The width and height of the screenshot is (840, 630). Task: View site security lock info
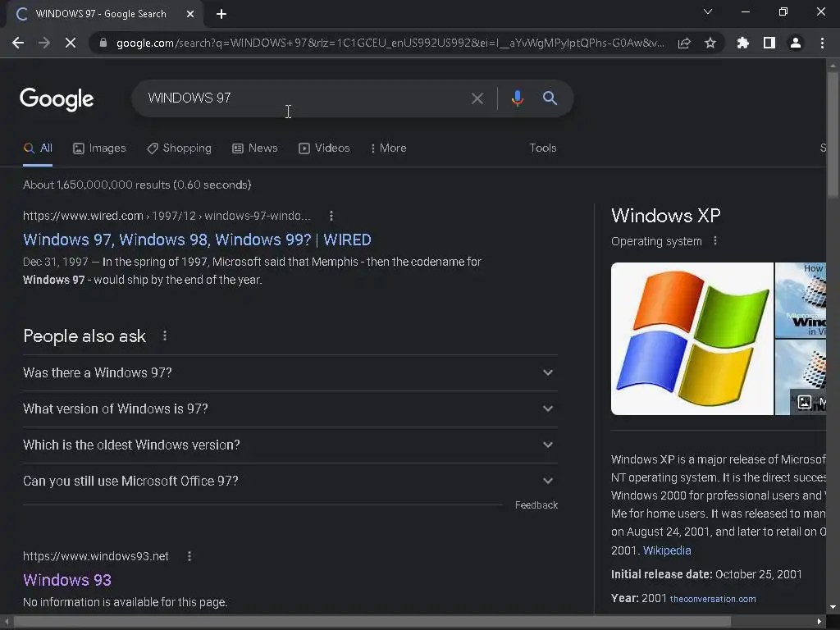[103, 43]
